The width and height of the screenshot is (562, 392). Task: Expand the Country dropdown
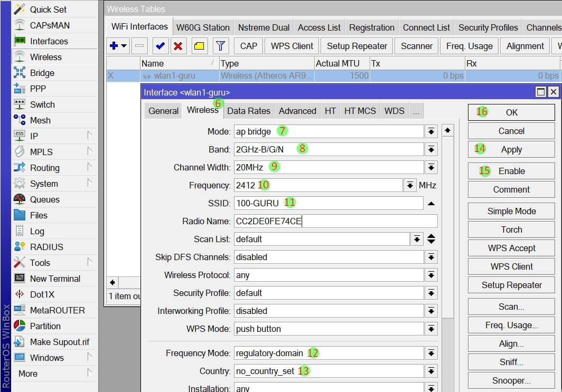point(432,371)
